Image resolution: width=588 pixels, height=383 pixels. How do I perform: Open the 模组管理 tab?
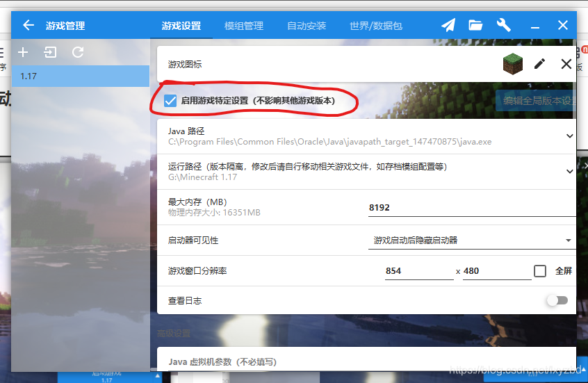point(244,26)
